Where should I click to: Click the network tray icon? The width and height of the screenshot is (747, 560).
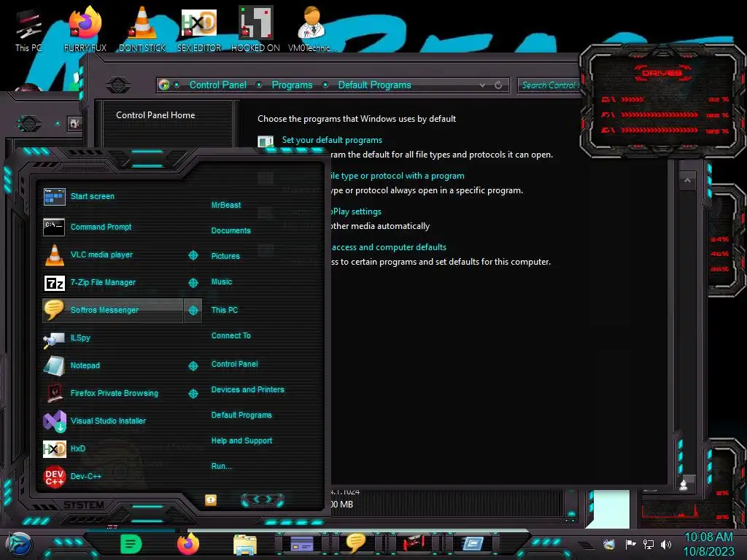[x=649, y=544]
